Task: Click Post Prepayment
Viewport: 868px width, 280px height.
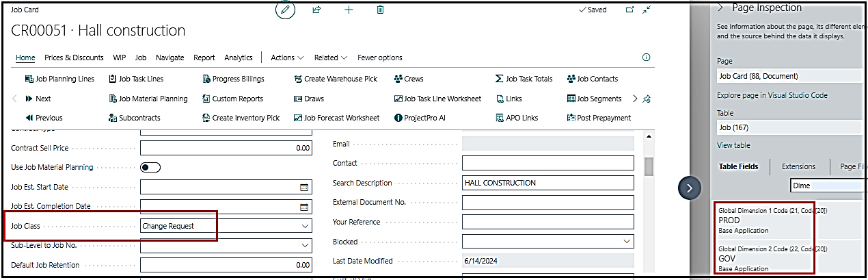Action: coord(599,118)
